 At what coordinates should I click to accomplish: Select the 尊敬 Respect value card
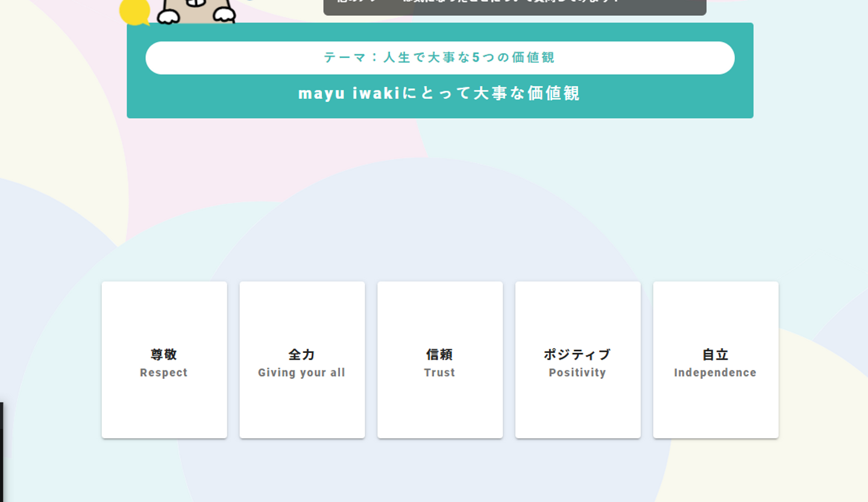coord(165,360)
